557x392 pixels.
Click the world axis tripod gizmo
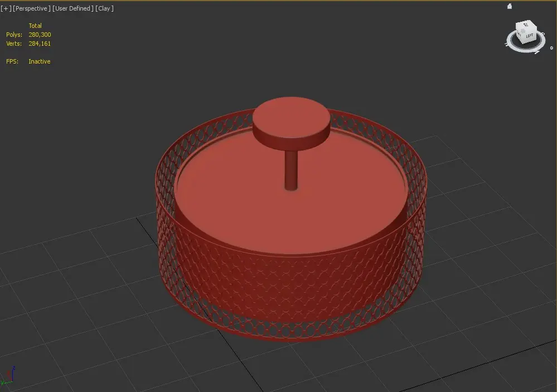tap(8, 376)
